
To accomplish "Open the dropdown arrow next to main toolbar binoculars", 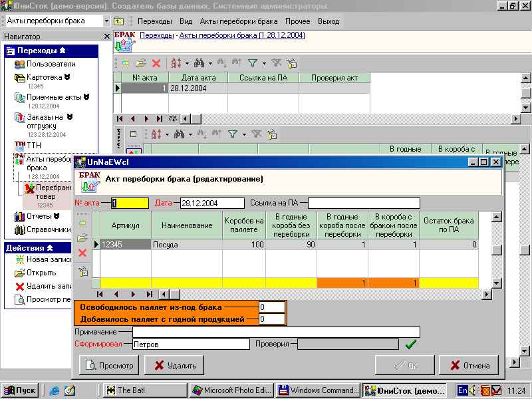I will 210,63.
